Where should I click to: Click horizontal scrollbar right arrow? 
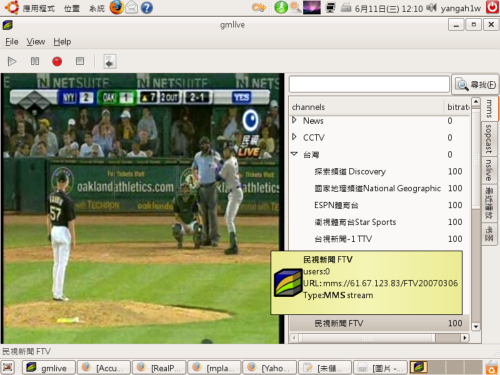click(x=465, y=338)
